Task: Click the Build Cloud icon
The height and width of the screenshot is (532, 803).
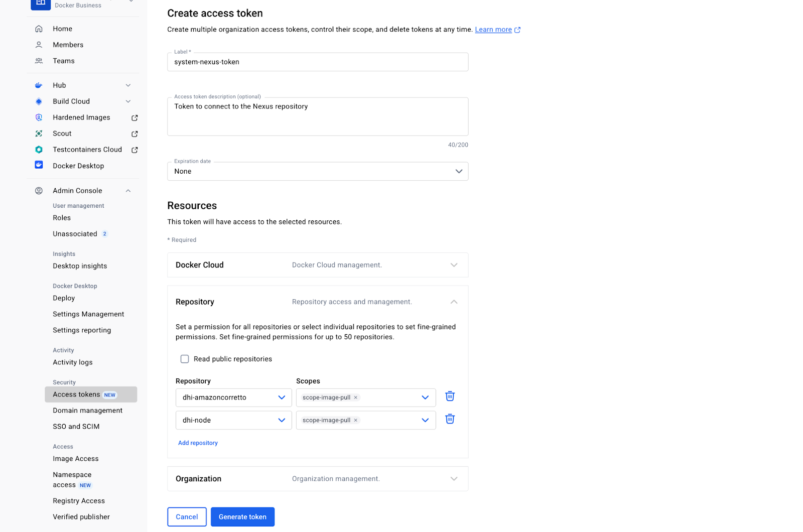Action: pos(39,101)
